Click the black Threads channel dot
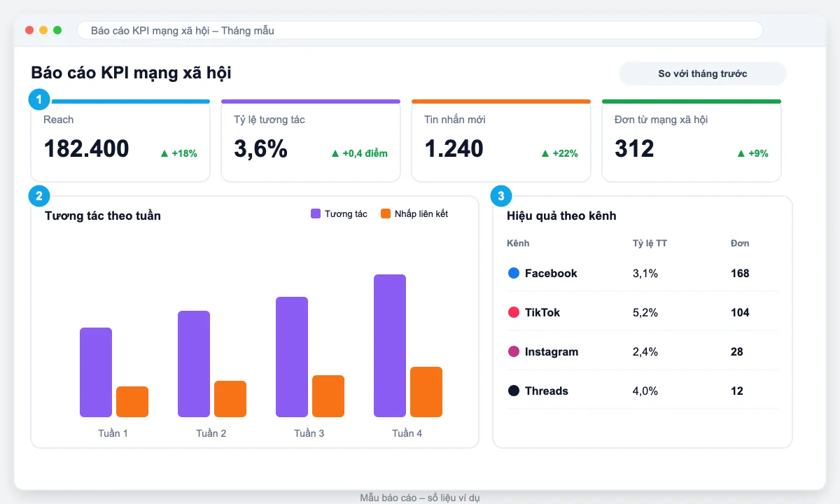The width and height of the screenshot is (840, 504). [514, 391]
